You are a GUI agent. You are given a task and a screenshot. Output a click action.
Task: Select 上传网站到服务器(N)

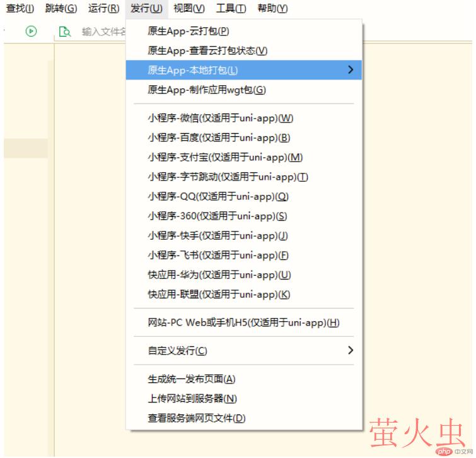click(244, 398)
